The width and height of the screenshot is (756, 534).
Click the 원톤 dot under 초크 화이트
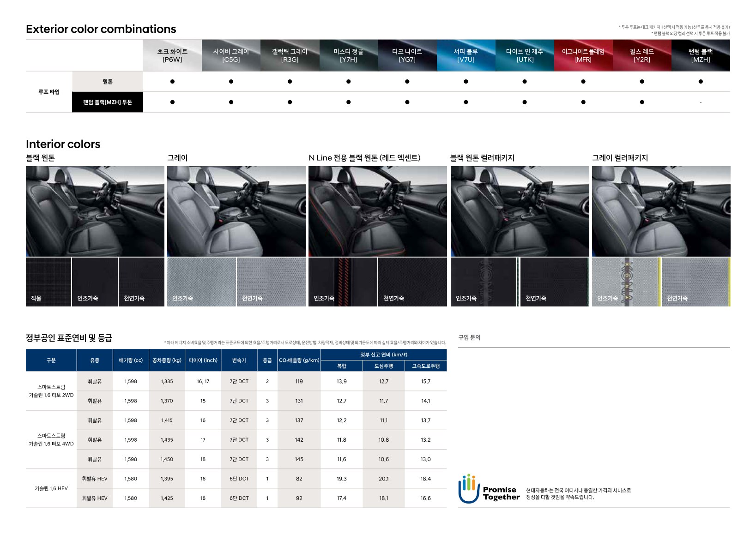pyautogui.click(x=172, y=82)
